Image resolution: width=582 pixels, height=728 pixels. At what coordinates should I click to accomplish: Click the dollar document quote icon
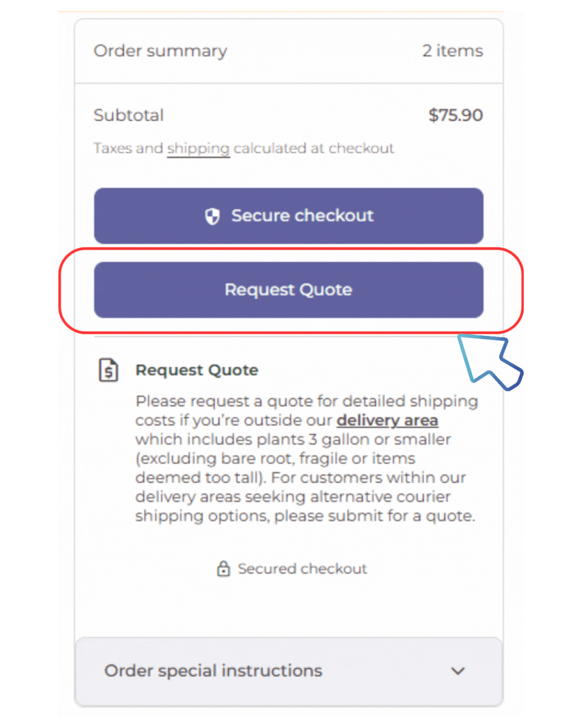[108, 370]
